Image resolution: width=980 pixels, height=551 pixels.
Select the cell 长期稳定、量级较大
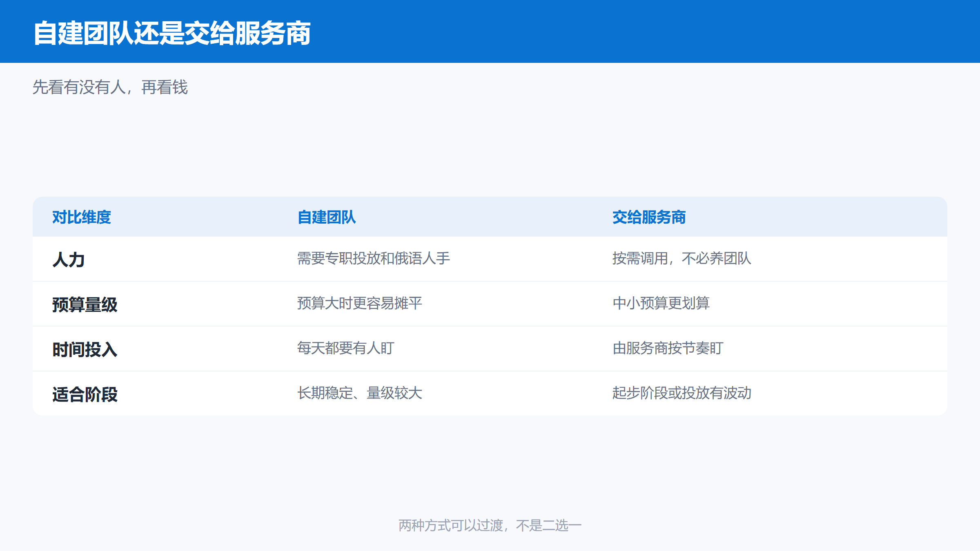360,393
